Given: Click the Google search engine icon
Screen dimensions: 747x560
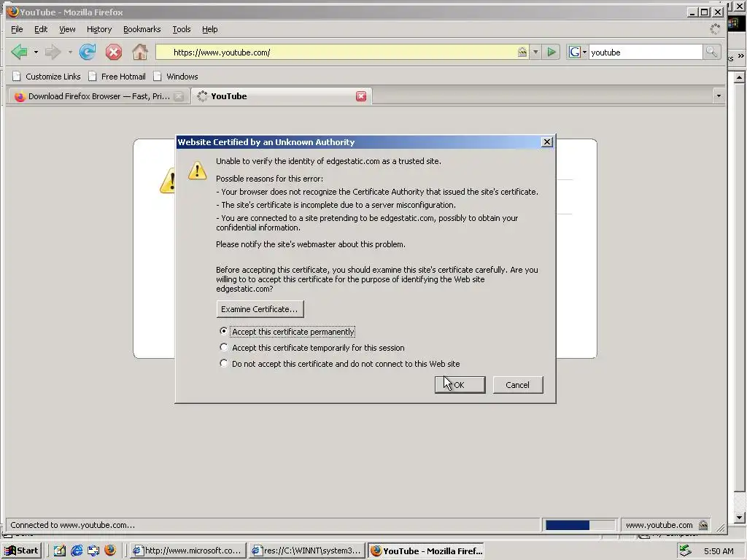Looking at the screenshot, I should point(575,52).
